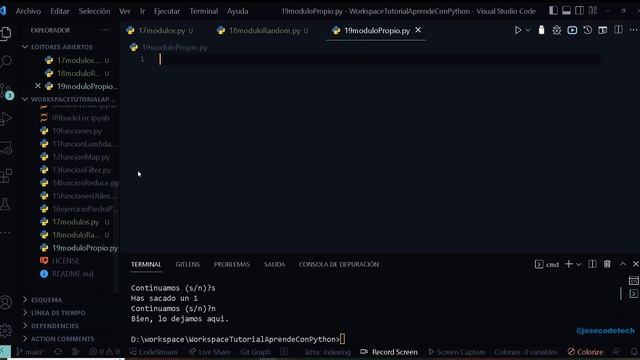640x360 pixels.
Task: Click CodeStream in status bar
Action: (153, 352)
